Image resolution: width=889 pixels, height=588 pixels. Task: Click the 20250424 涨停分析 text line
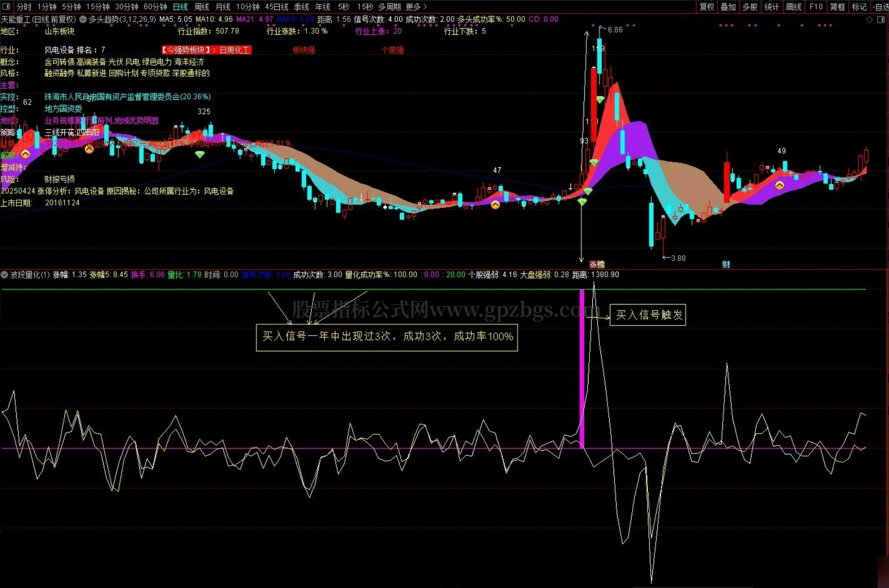[x=117, y=191]
